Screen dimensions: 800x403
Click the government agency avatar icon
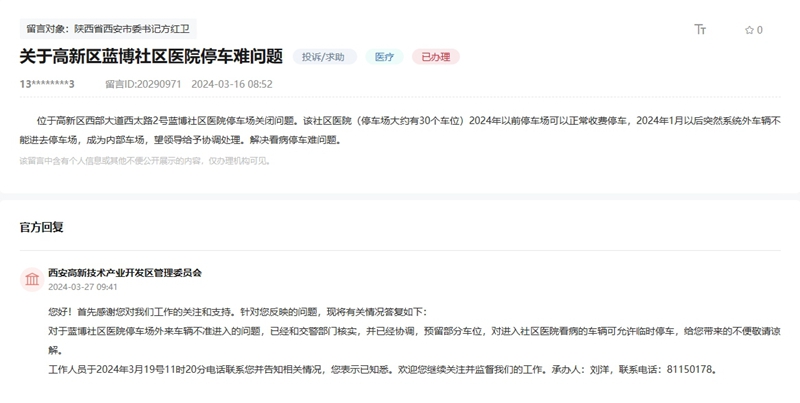tap(32, 277)
